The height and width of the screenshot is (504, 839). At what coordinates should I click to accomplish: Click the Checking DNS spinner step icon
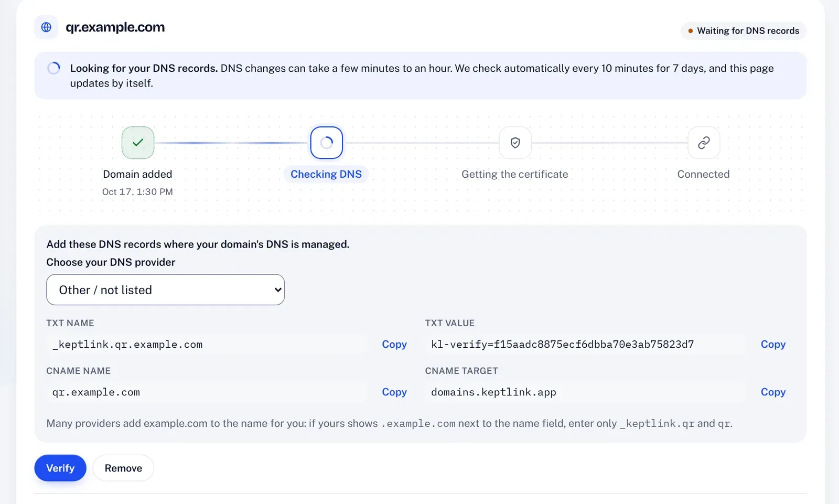point(327,143)
